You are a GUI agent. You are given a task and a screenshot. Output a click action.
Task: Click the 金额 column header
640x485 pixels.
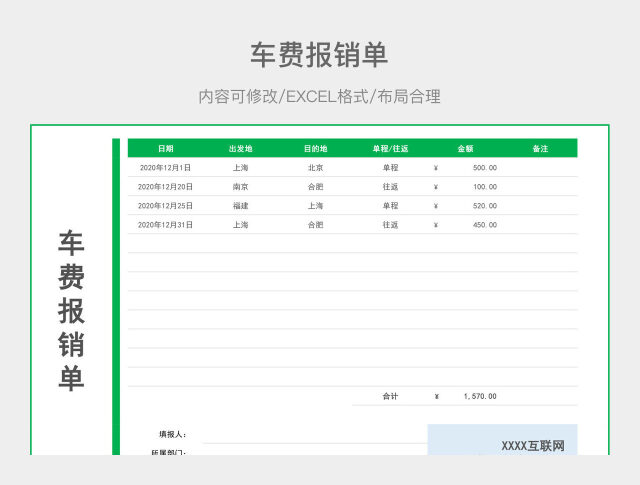[465, 148]
